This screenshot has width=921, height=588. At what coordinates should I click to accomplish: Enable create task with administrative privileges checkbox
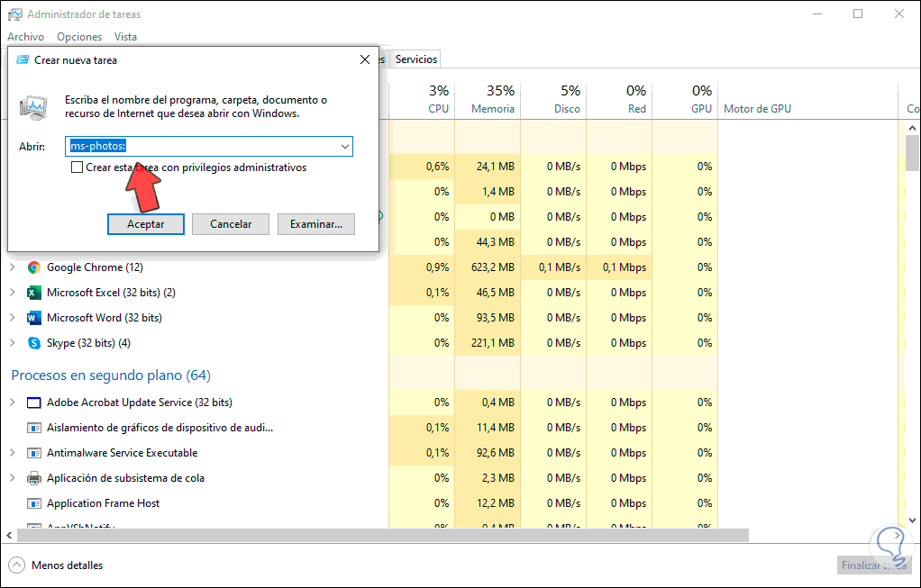coord(78,167)
